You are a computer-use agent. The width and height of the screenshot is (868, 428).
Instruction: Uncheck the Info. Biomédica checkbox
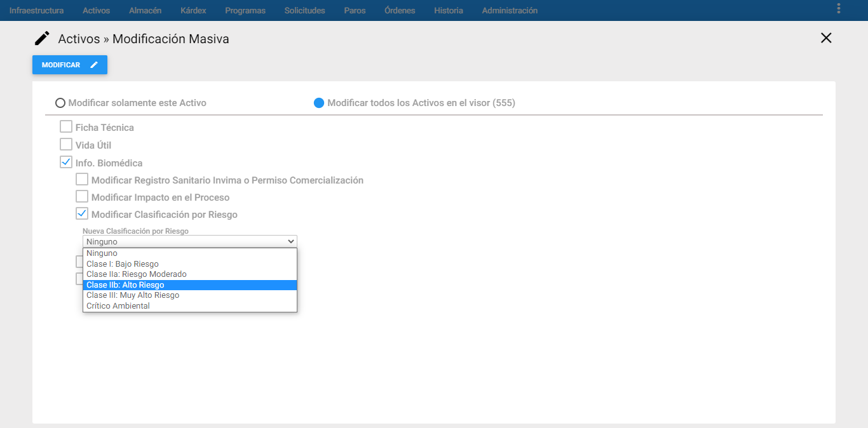tap(66, 162)
